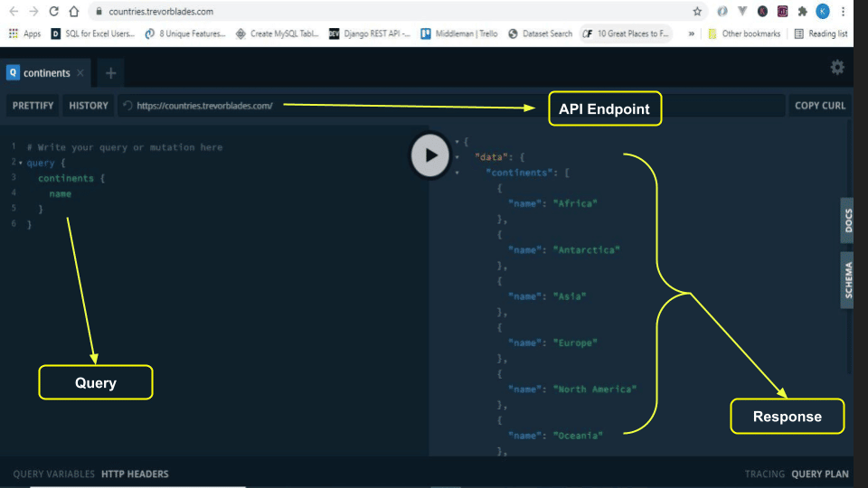Viewport: 868px width, 488px height.
Task: Click the PRETTIFY button
Action: pos(33,106)
